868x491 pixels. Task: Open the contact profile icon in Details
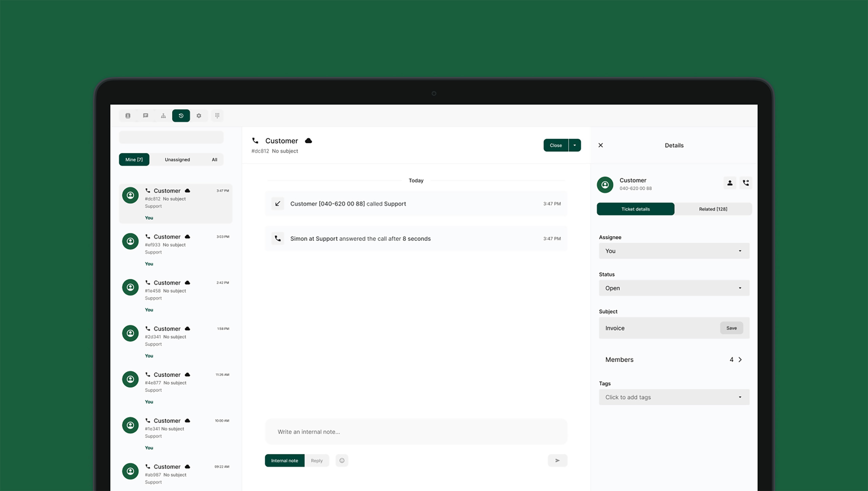(x=730, y=183)
